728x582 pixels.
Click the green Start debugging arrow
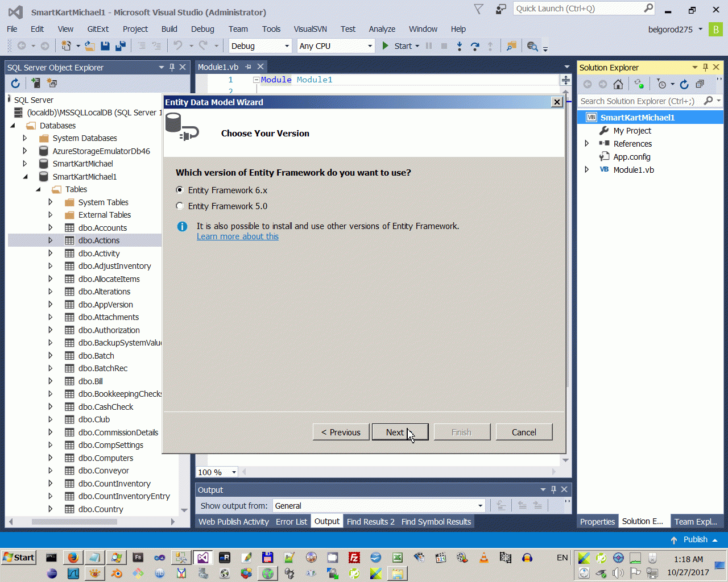click(386, 46)
